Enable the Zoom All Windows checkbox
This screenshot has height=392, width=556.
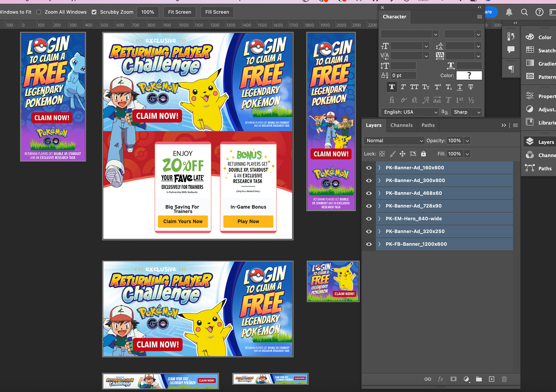pos(39,12)
